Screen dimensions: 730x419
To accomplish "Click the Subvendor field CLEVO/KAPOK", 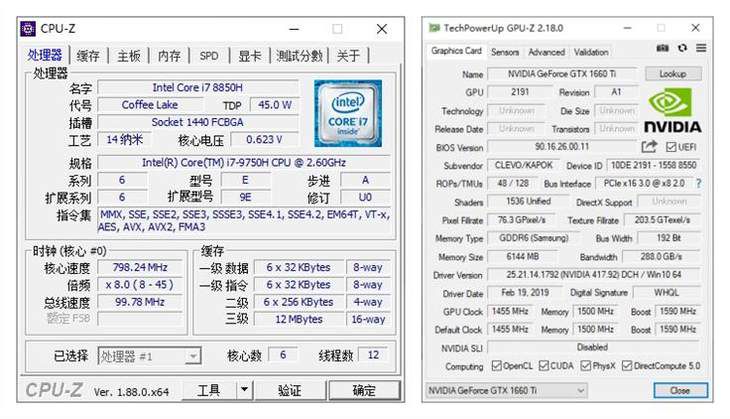I will click(524, 165).
